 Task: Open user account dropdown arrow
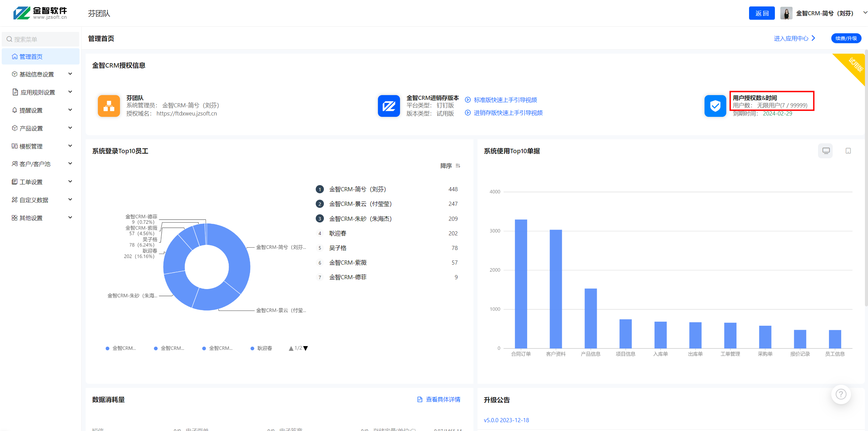point(865,13)
